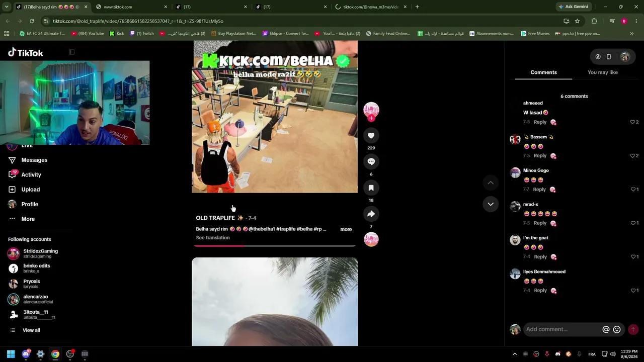
Task: Post comment with the red arrow button
Action: [x=633, y=329]
